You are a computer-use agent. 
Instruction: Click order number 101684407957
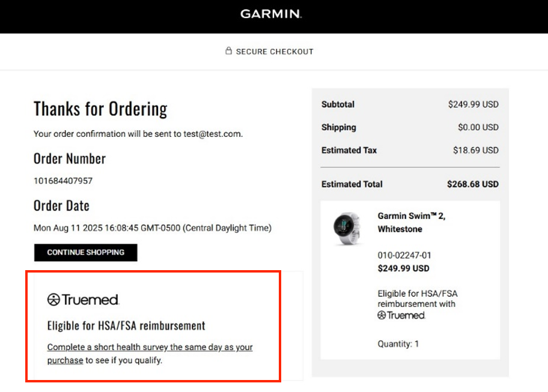coord(63,181)
